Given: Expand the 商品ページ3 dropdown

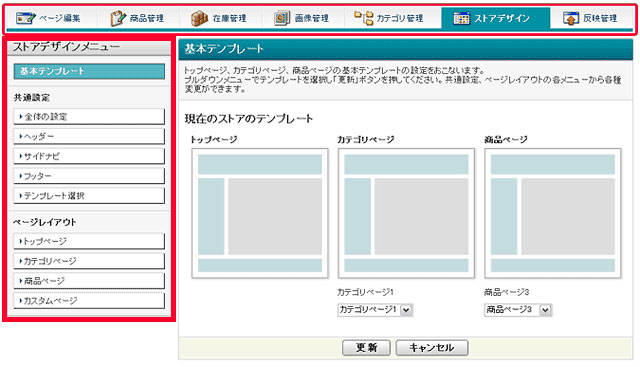Looking at the screenshot, I should (518, 310).
